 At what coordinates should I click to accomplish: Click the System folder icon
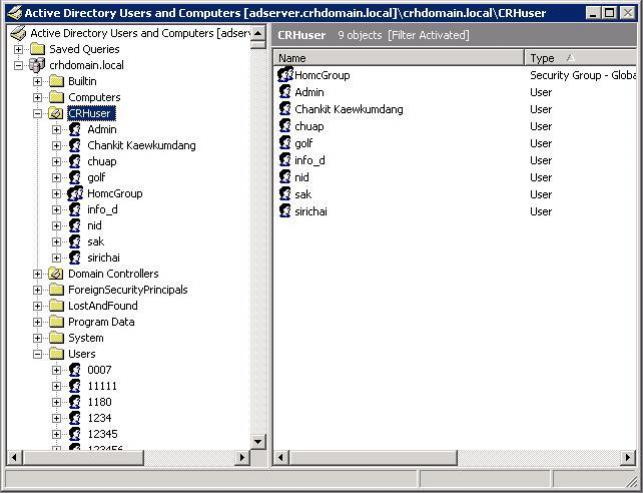pyautogui.click(x=56, y=338)
